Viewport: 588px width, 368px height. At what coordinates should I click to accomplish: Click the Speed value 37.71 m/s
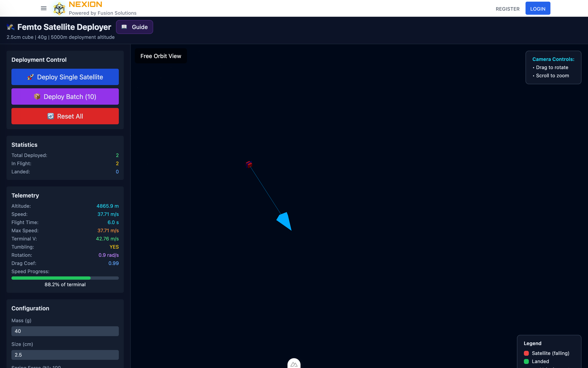coord(108,214)
